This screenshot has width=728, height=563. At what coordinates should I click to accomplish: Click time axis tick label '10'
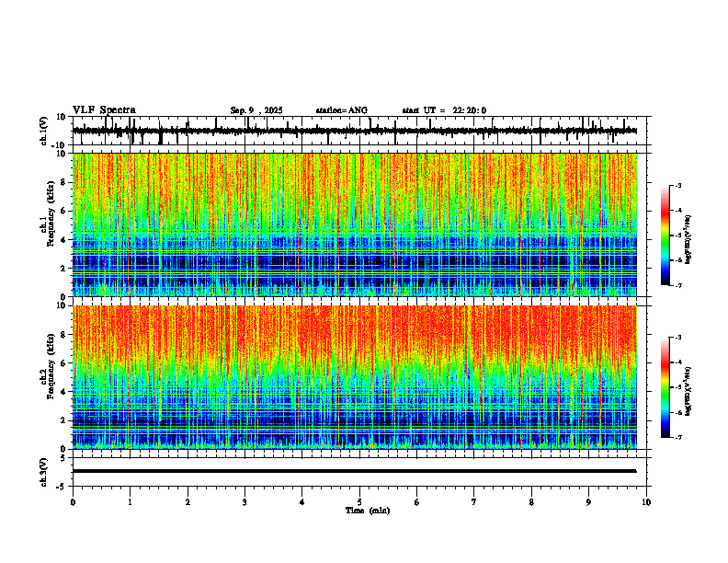(x=646, y=502)
